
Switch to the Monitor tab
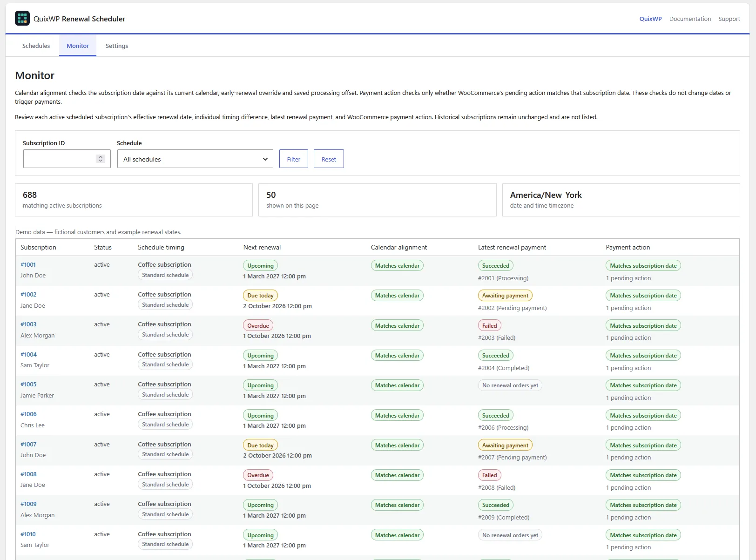(x=78, y=46)
